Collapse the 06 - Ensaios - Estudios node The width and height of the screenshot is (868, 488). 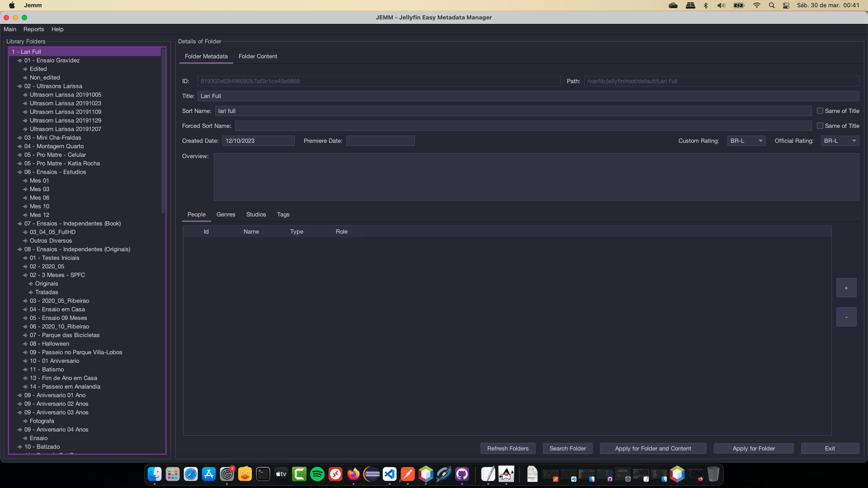point(20,172)
